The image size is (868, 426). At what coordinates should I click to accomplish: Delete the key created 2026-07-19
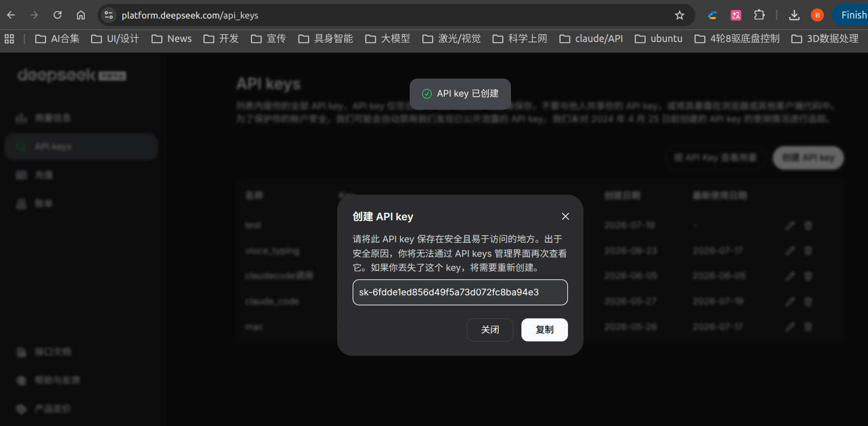tap(808, 225)
